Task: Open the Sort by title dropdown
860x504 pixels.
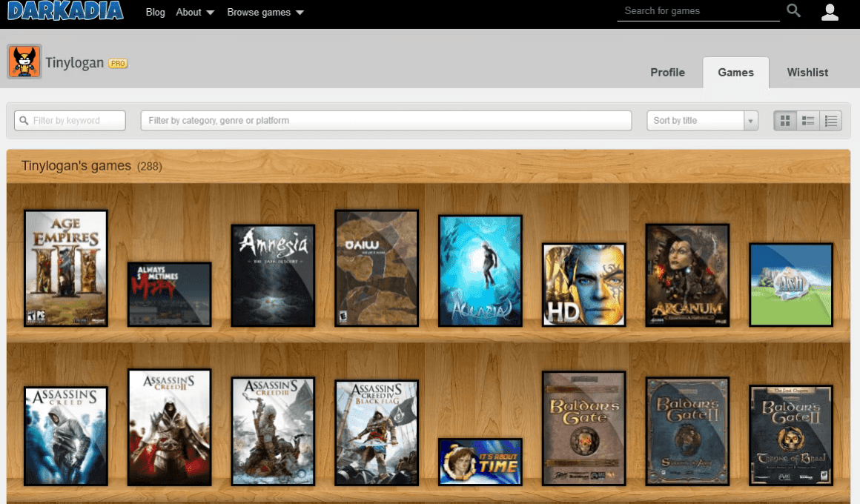Action: tap(702, 121)
